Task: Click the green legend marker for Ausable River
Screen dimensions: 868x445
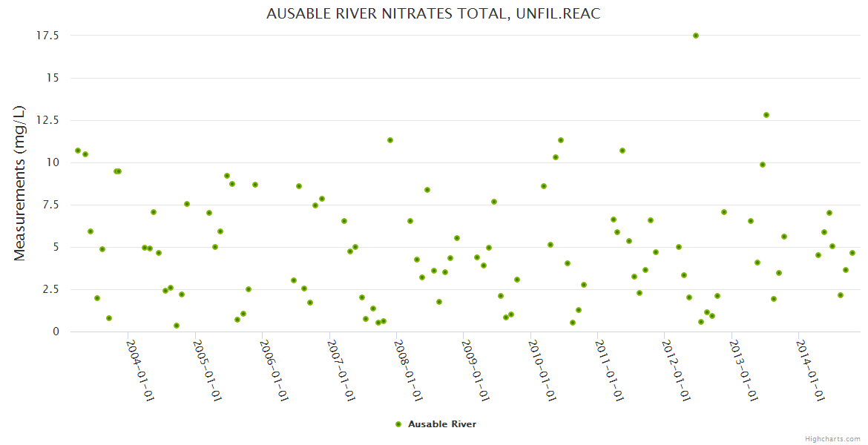Action: point(398,424)
